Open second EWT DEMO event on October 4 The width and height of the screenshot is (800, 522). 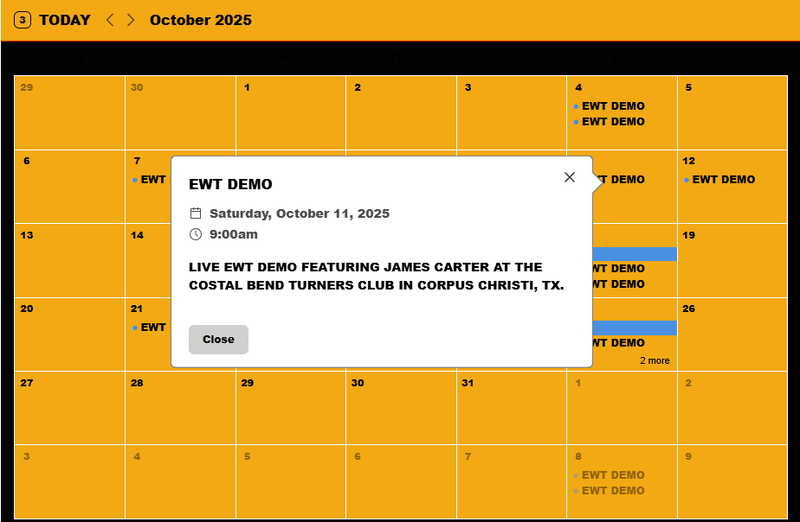point(612,122)
